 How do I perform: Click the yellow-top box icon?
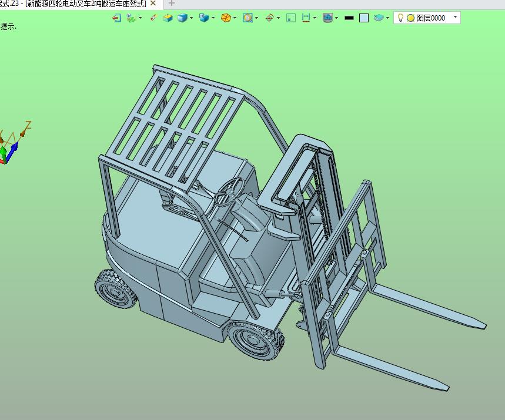(168, 18)
